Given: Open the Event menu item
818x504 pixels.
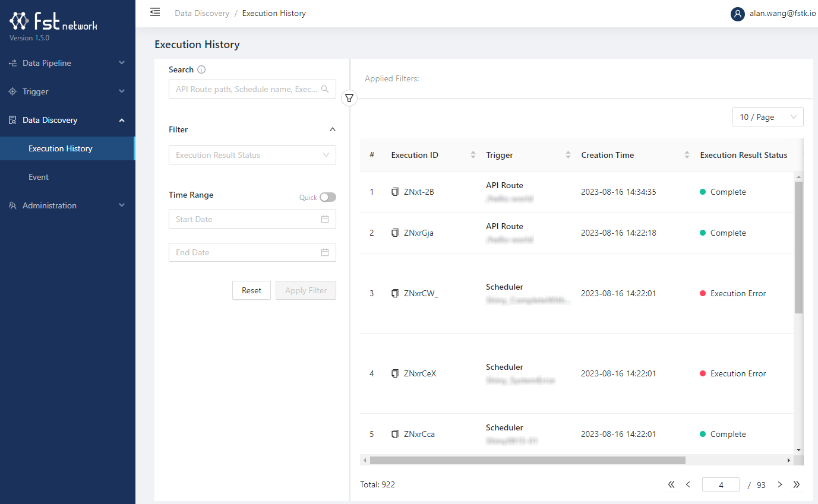Looking at the screenshot, I should (x=39, y=177).
